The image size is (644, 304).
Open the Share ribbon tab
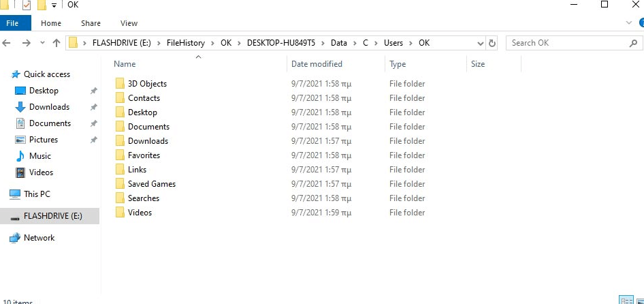coord(91,23)
